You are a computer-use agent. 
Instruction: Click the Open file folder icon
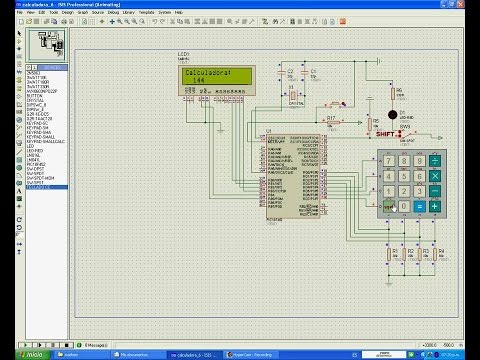point(29,22)
